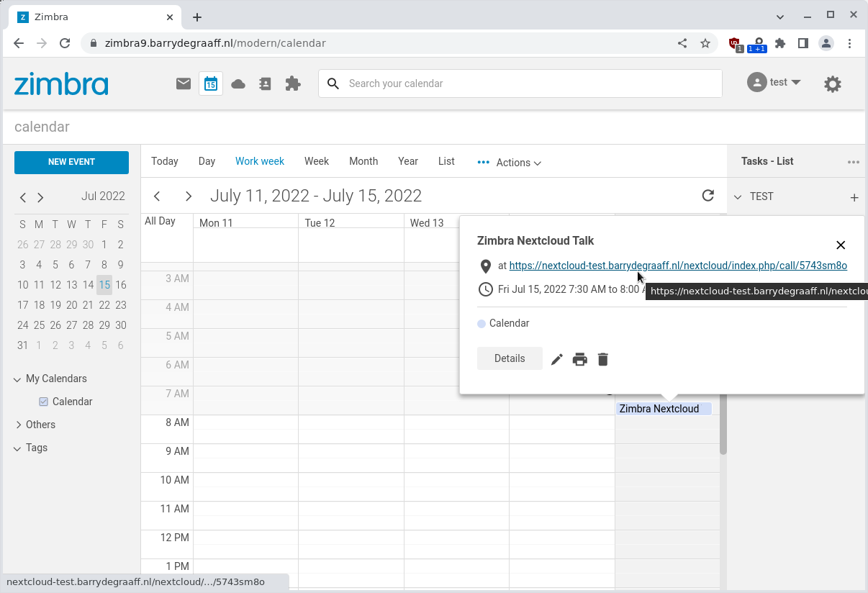Viewport: 868px width, 593px height.
Task: Click the Jul 2022 month label
Action: pyautogui.click(x=103, y=196)
